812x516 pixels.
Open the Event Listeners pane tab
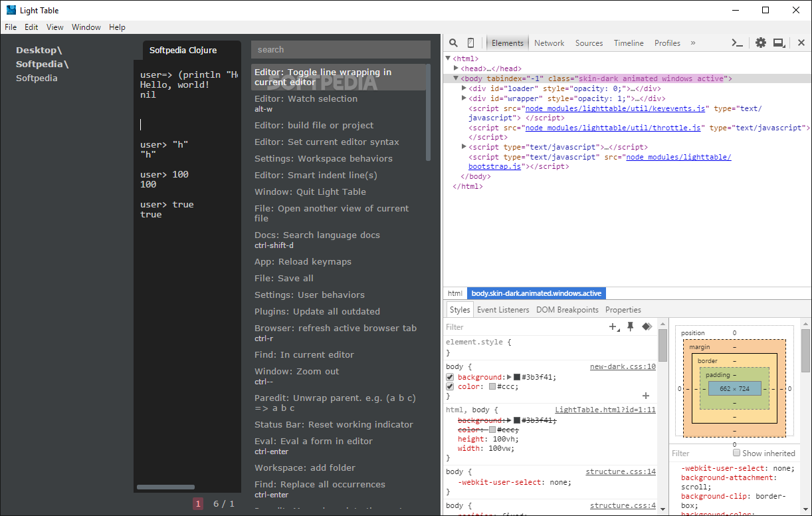pos(503,309)
